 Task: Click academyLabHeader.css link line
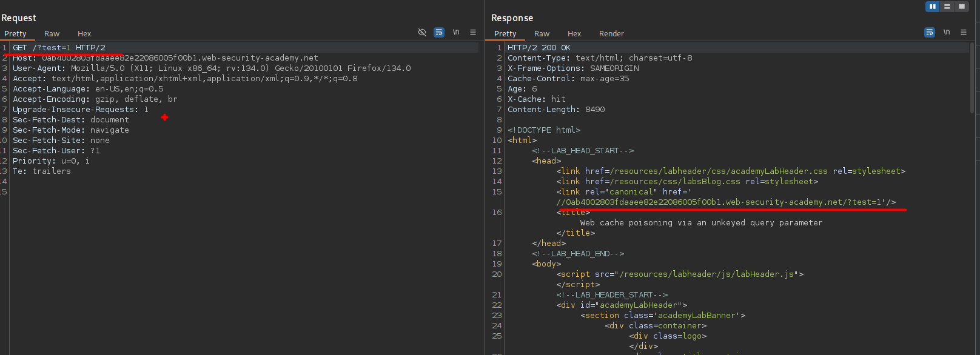731,171
